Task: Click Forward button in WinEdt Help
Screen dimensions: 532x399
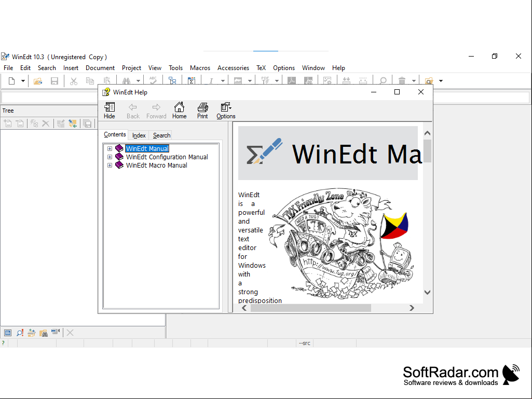Action: [x=156, y=111]
